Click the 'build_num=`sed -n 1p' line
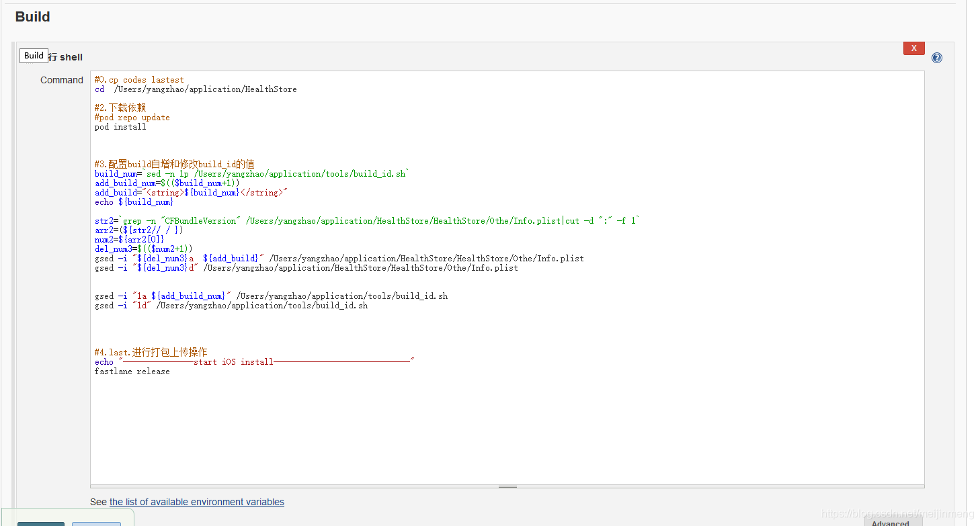980x526 pixels. (252, 174)
